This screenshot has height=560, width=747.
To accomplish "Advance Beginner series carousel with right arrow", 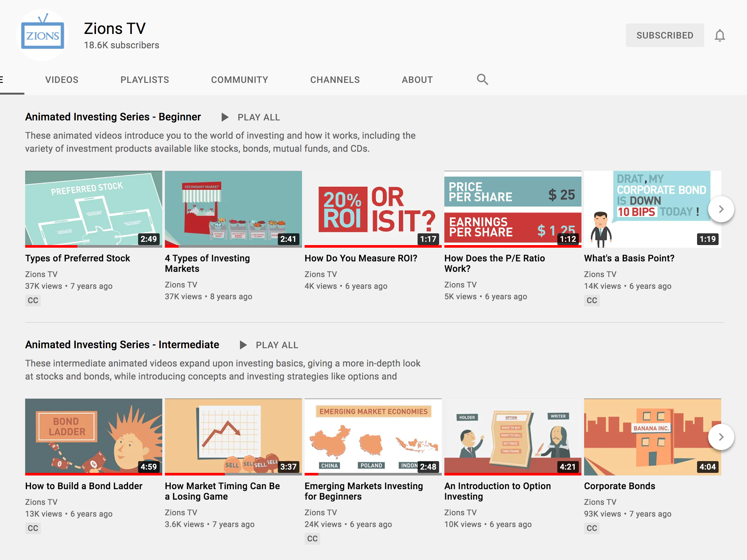I will point(721,209).
